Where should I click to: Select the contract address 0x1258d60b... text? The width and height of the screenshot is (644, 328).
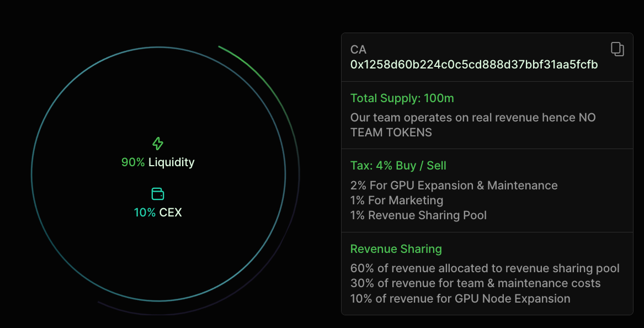[474, 65]
